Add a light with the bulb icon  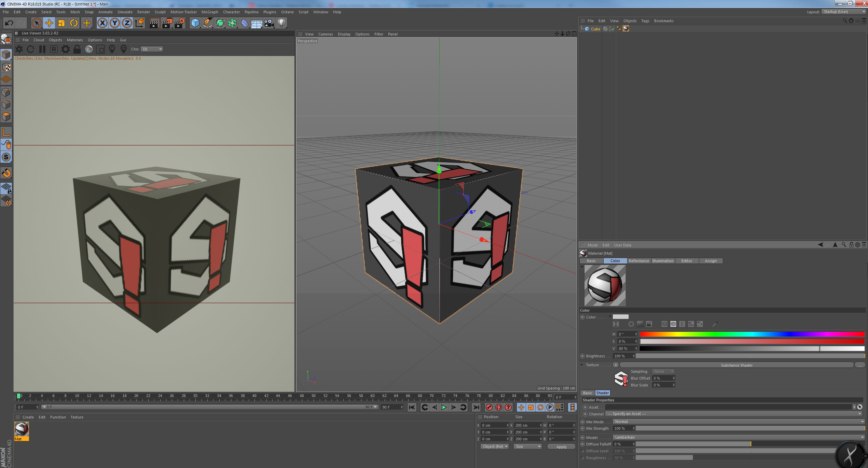point(281,23)
